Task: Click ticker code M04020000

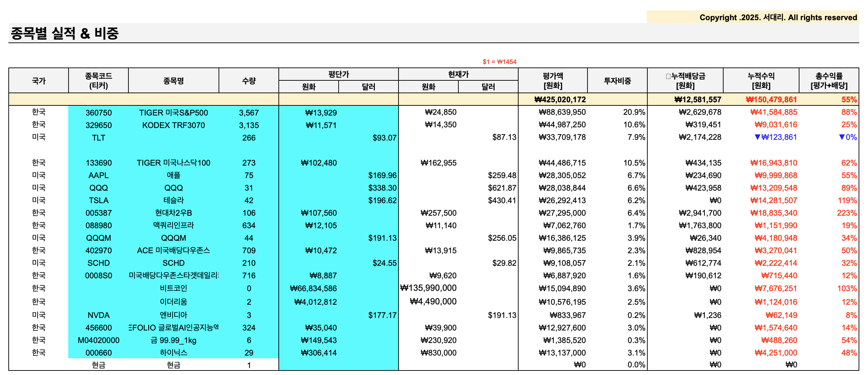Action: [98, 340]
